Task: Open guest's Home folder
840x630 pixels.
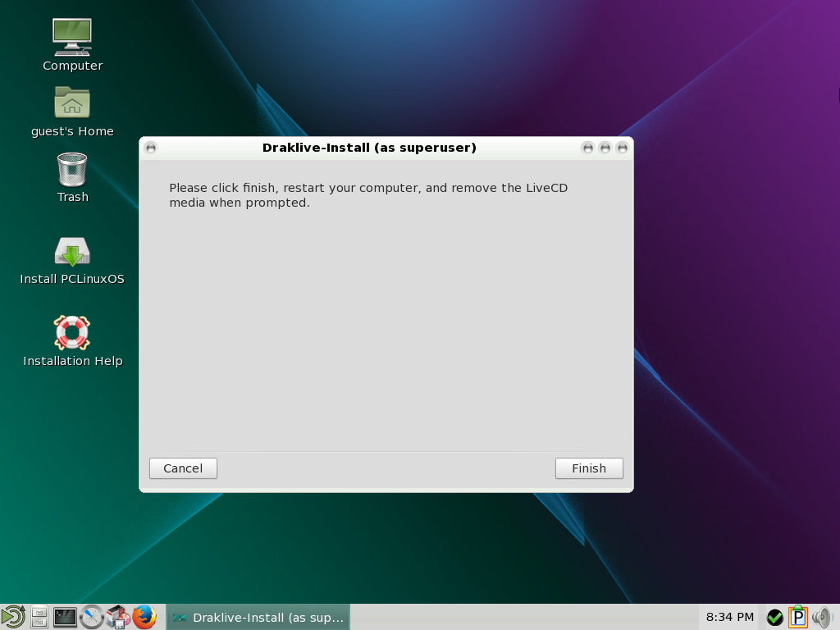Action: point(72,103)
